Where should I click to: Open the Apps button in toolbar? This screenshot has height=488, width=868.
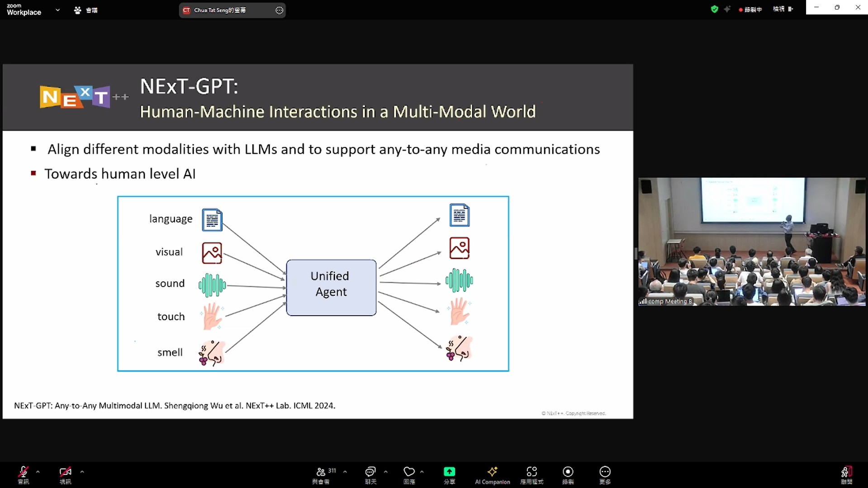coord(532,475)
